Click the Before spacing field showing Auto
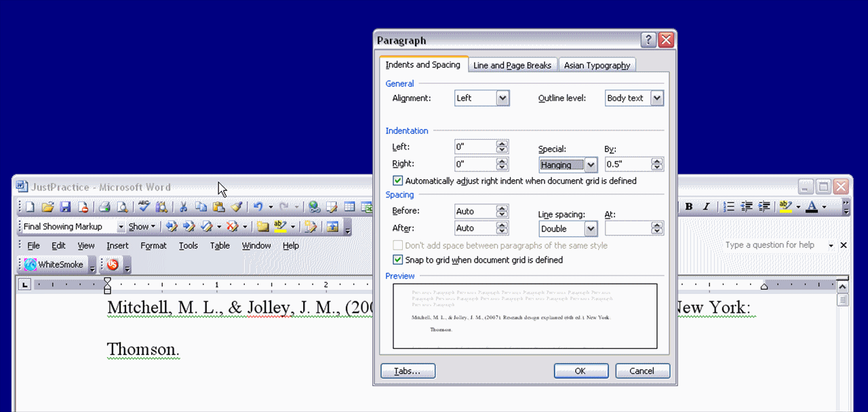The image size is (868, 412). 475,211
